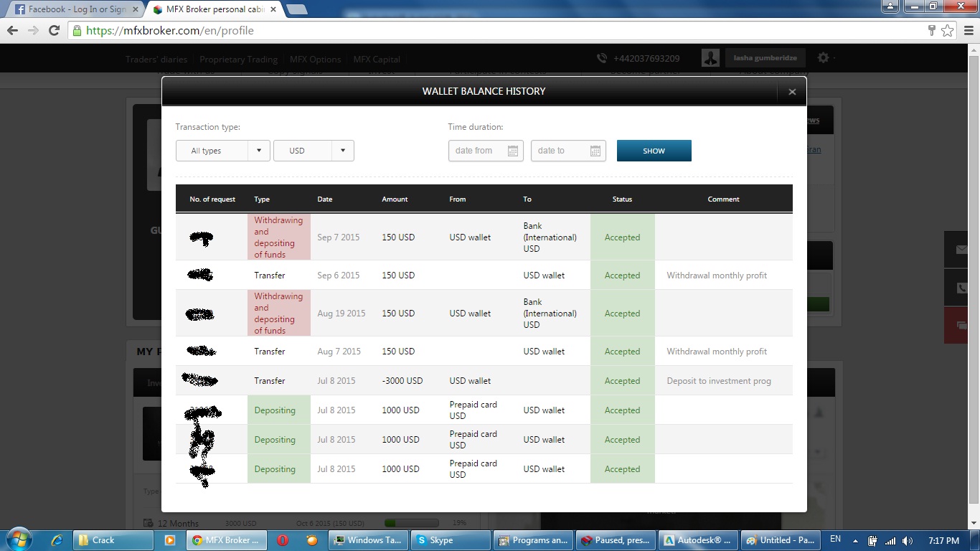Click the browser reload icon

coord(54,31)
